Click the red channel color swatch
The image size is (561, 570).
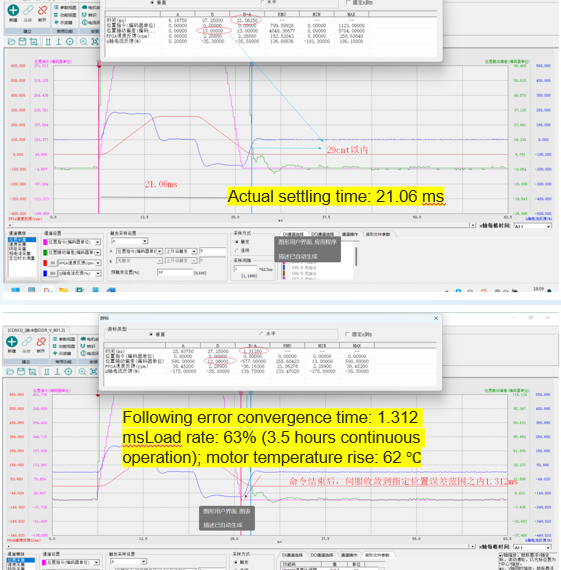[45, 263]
